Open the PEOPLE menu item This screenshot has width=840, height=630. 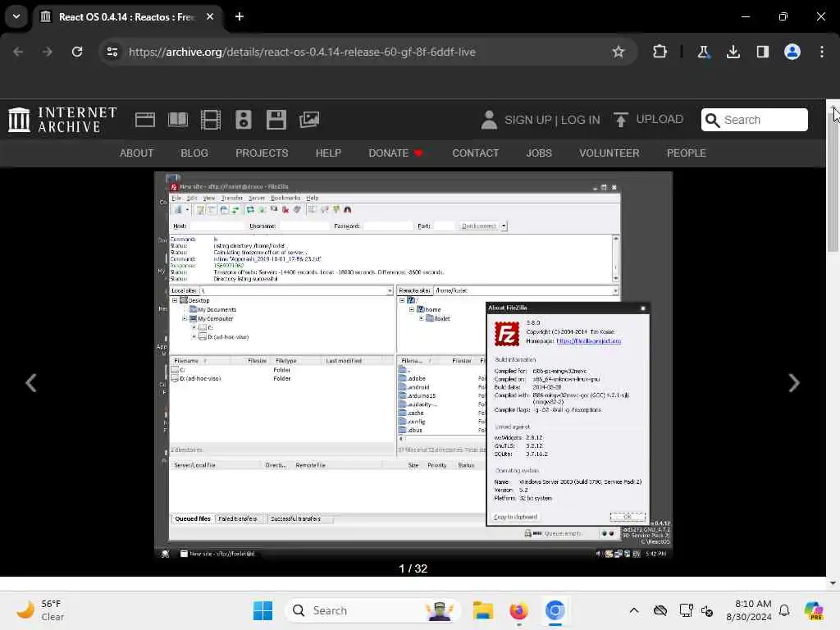[x=687, y=153]
